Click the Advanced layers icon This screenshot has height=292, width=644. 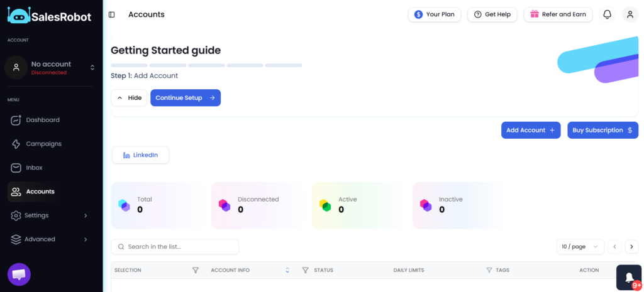coord(16,239)
